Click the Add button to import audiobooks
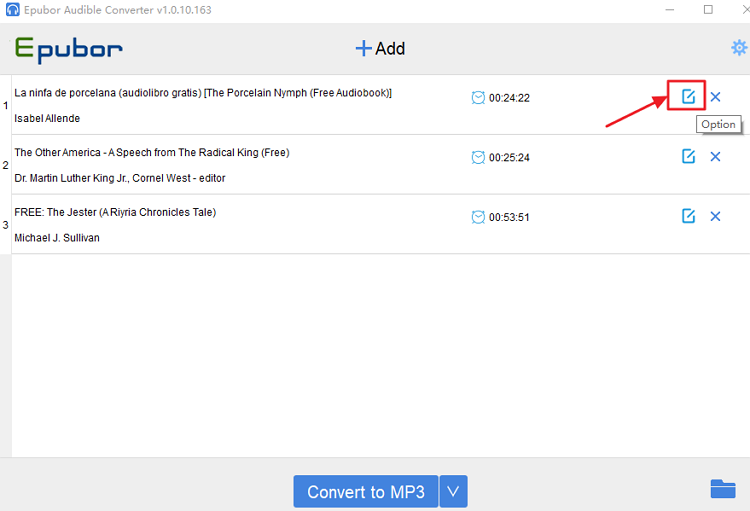 380,48
